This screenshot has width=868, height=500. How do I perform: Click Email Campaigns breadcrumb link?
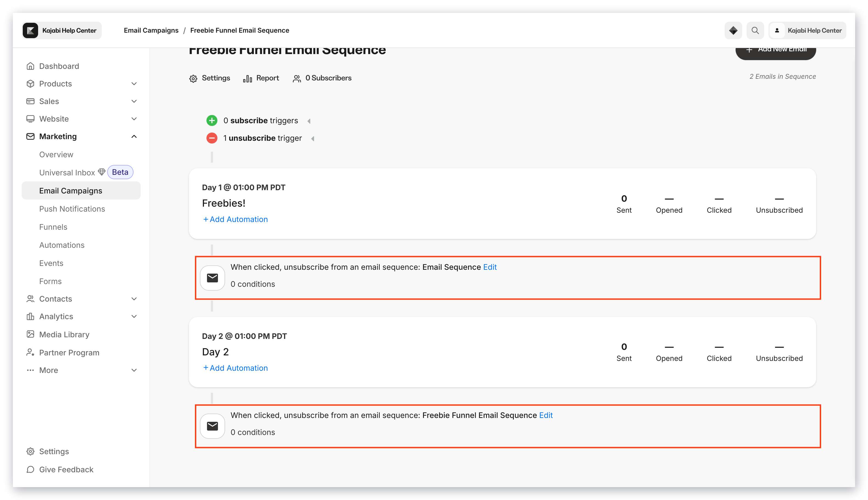[151, 30]
